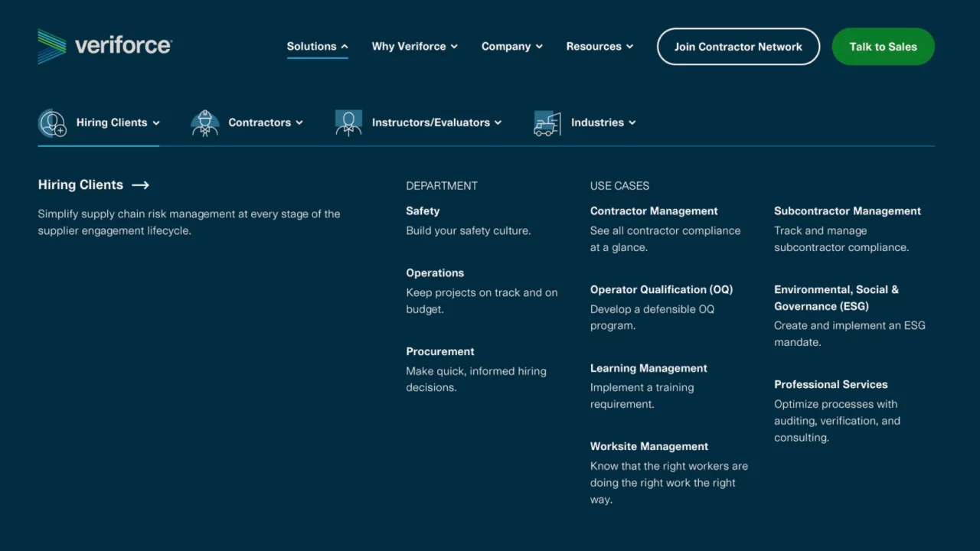Select Environmental, Social & Governance (ESG)

tap(836, 298)
